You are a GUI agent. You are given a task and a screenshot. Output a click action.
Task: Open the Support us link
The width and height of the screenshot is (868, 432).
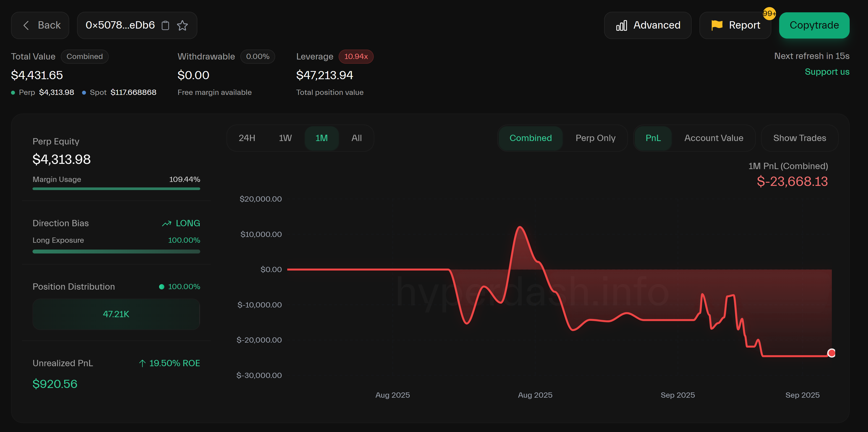827,72
